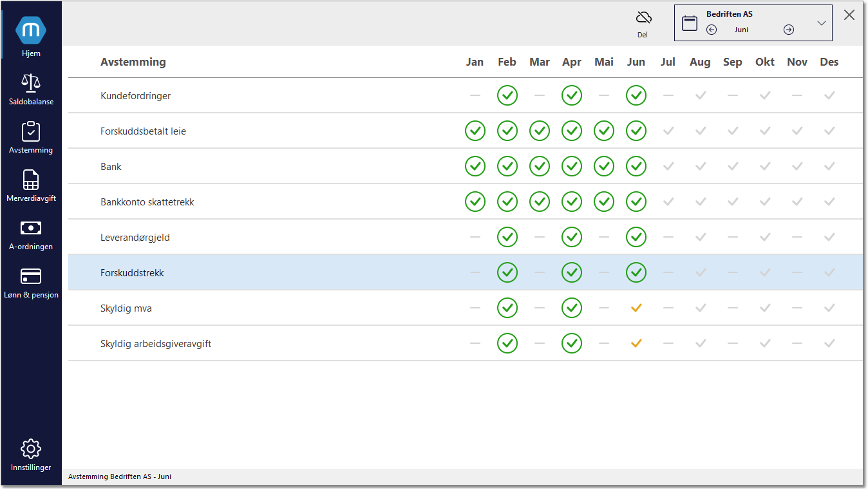The height and width of the screenshot is (490, 868).
Task: Open Kundefordringer June green checkmark
Action: [x=636, y=95]
